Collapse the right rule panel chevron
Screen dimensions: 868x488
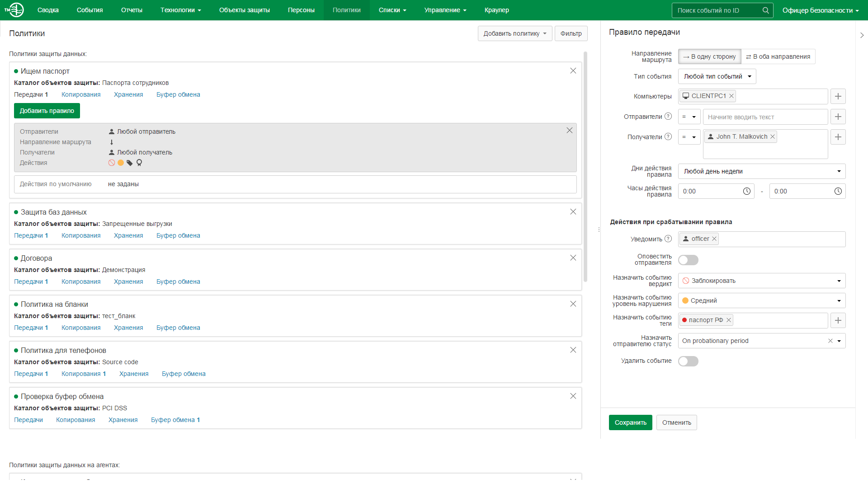pos(862,35)
